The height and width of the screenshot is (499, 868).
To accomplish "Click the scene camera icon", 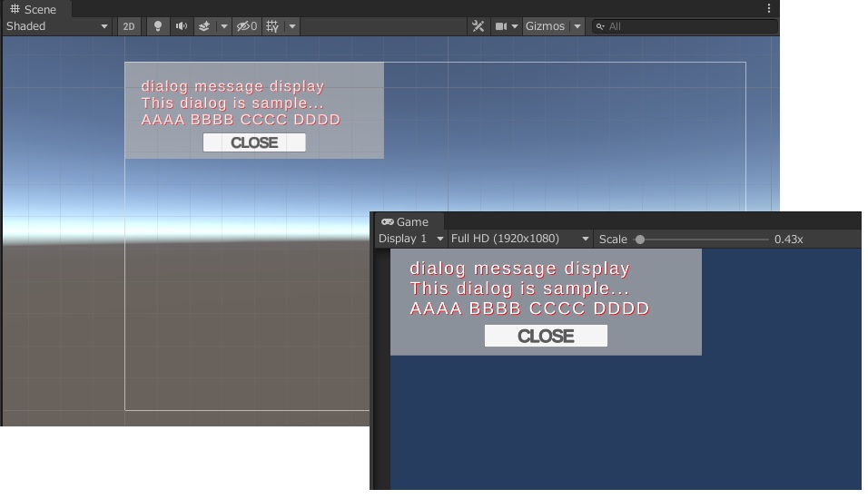I will point(501,26).
